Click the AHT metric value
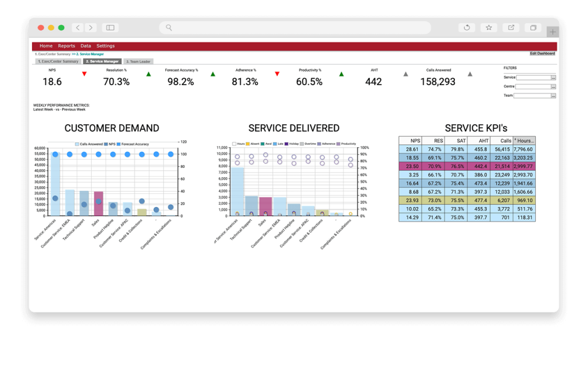Image resolution: width=588 pixels, height=368 pixels. click(x=373, y=82)
